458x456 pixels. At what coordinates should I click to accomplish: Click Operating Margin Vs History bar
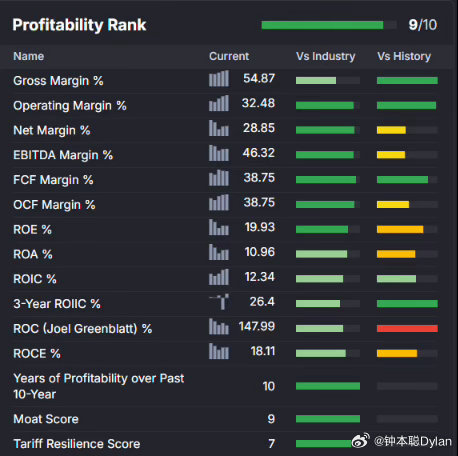point(407,105)
